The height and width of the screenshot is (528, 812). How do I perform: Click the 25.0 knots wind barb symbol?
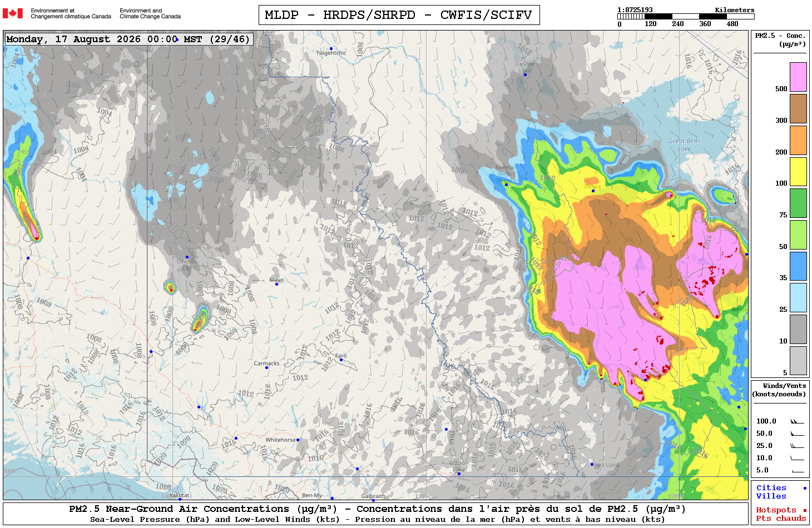tap(797, 446)
